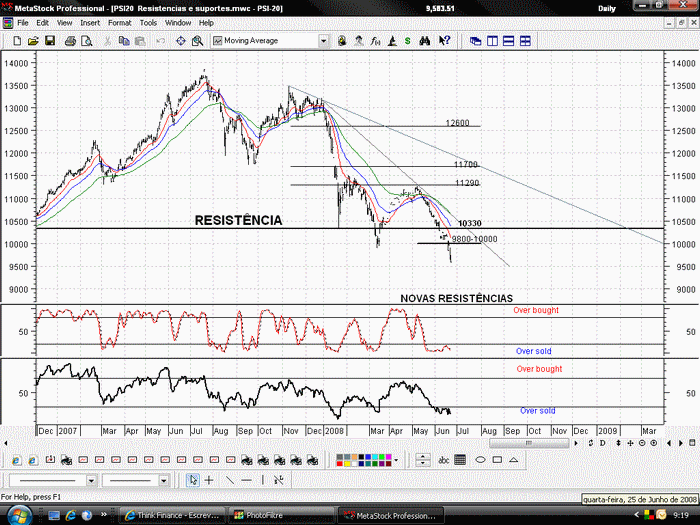Toggle tile windows horizontally layout button
This screenshot has width=700, height=525.
pyautogui.click(x=508, y=41)
